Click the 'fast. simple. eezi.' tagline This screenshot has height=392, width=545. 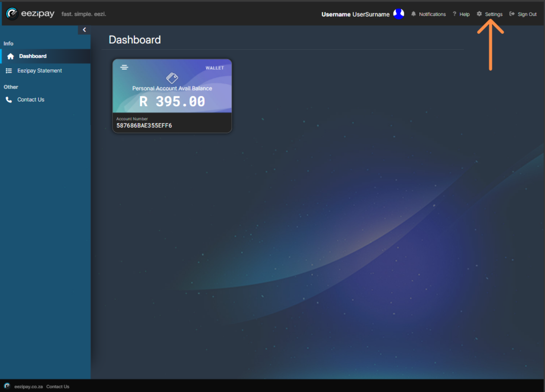84,14
